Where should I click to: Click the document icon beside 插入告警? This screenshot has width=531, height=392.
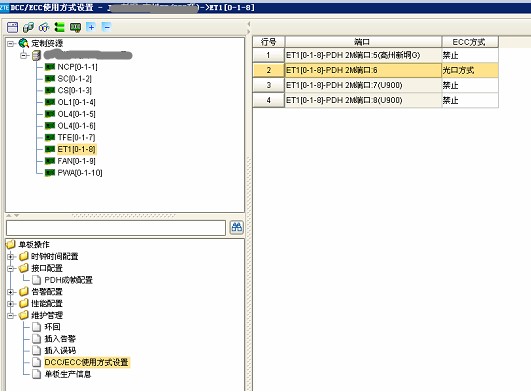pyautogui.click(x=37, y=339)
